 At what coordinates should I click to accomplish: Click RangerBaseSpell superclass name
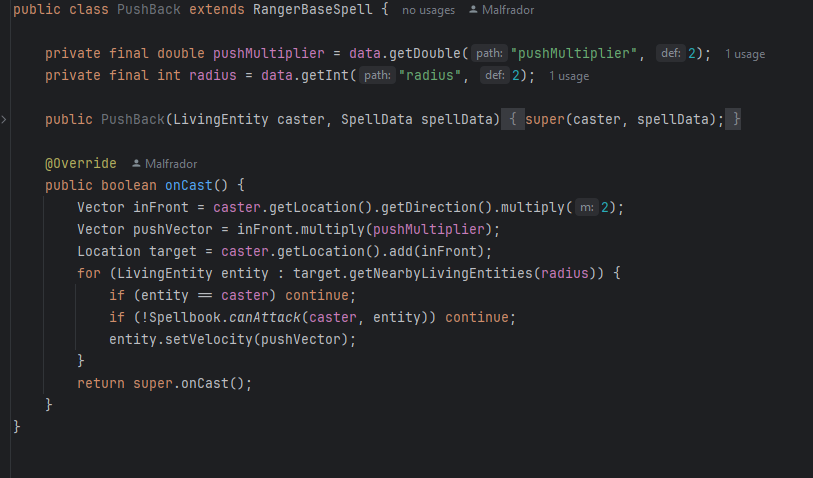(x=313, y=10)
